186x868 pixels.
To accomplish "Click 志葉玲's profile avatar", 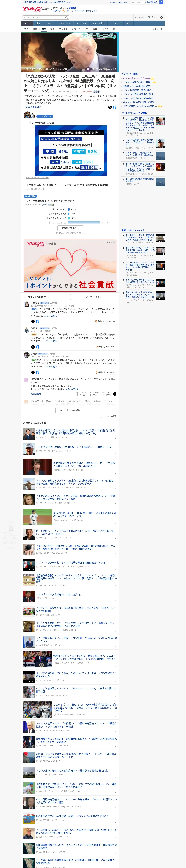I will pos(26,355).
